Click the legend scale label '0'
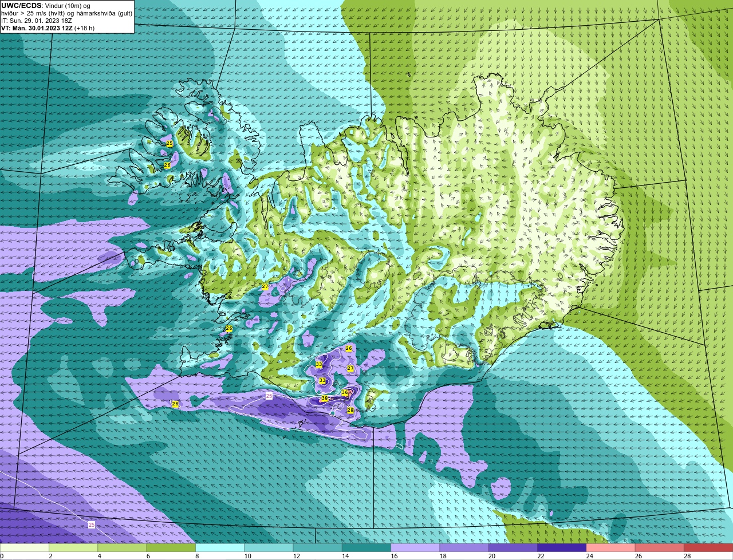The height and width of the screenshot is (560, 733). pyautogui.click(x=2, y=556)
